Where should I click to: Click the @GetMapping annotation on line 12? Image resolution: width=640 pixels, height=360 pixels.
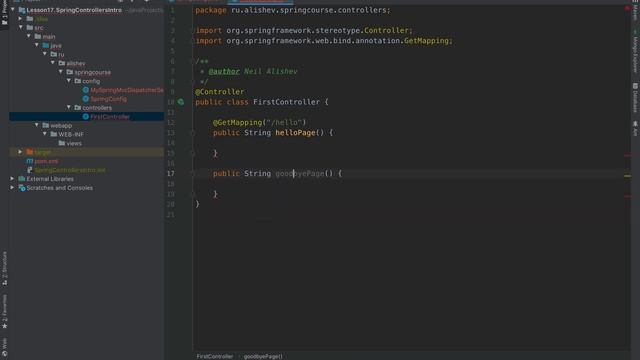pyautogui.click(x=238, y=122)
